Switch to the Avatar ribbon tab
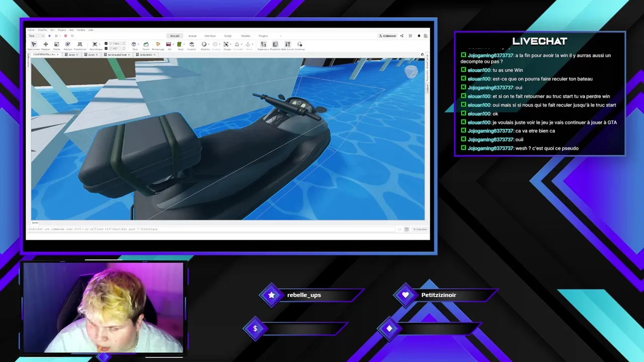 pyautogui.click(x=193, y=36)
